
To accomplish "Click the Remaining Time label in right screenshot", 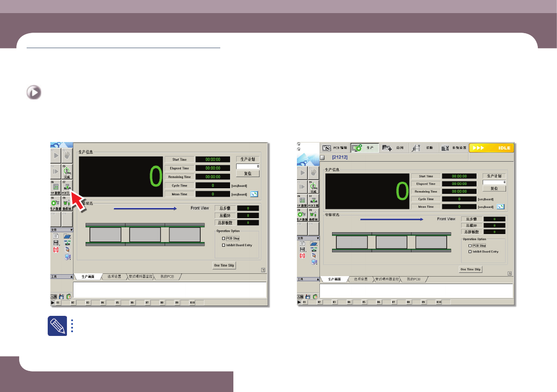I will tap(426, 192).
